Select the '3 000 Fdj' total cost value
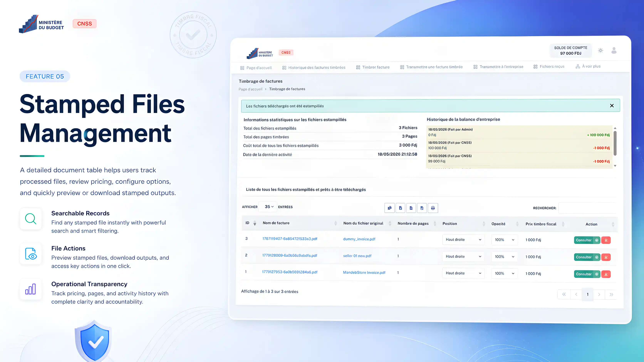Viewport: 644px width, 362px height. [408, 145]
